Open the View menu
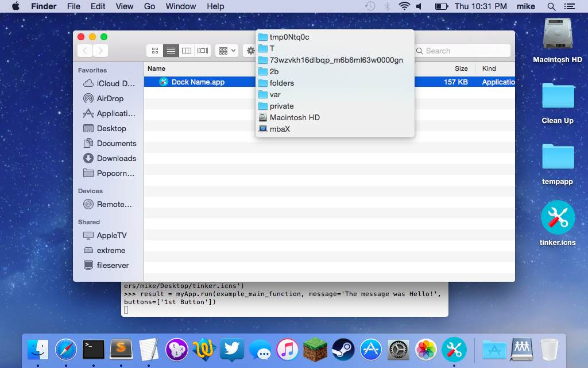The image size is (588, 368). pos(125,6)
